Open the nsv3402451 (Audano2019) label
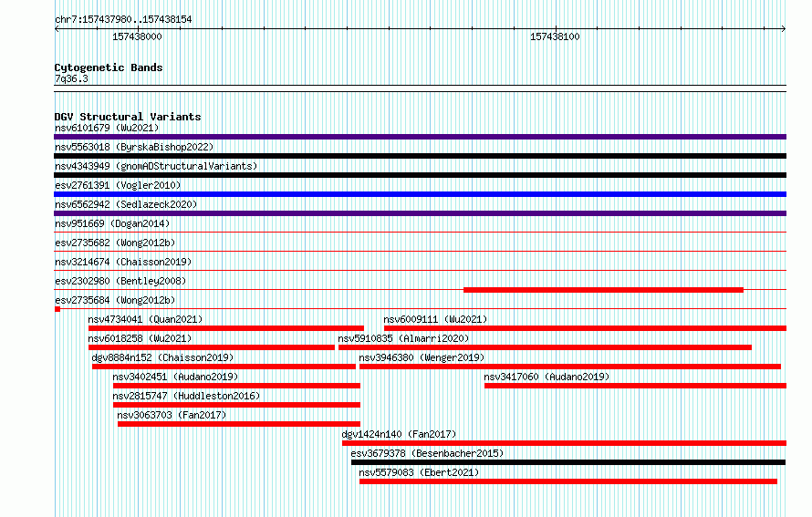 click(x=175, y=377)
